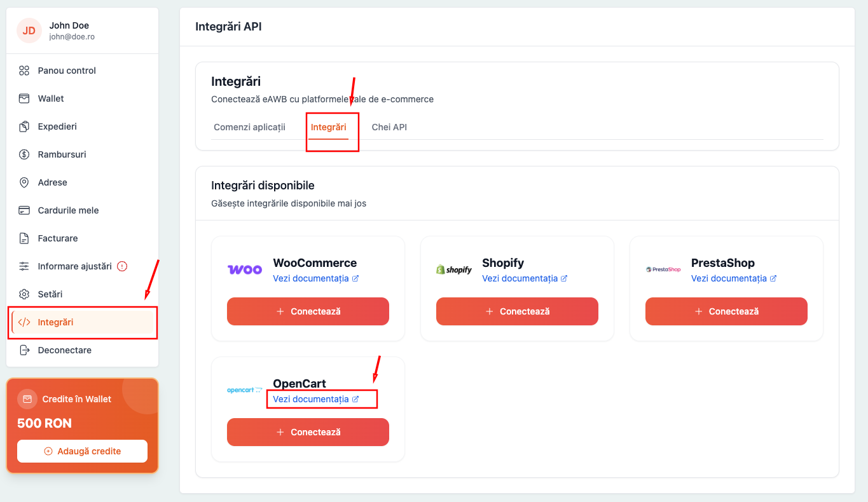
Task: Click the Integrări disponibile heading
Action: tap(263, 186)
